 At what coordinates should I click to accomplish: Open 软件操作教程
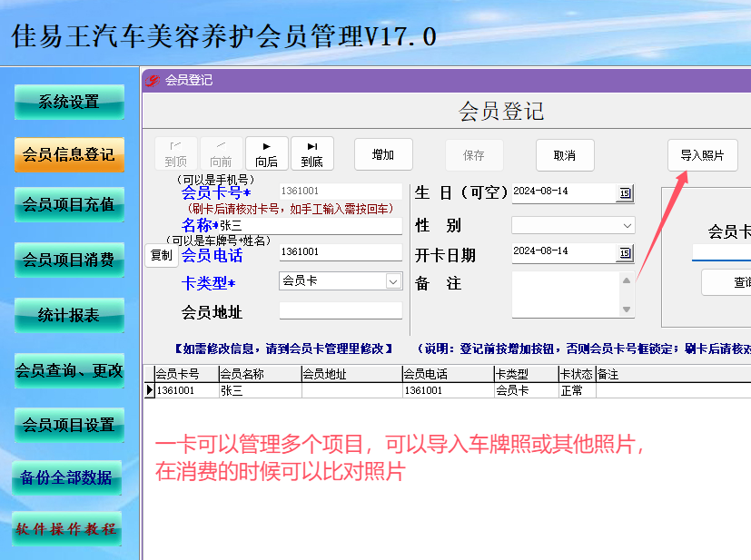[66, 529]
